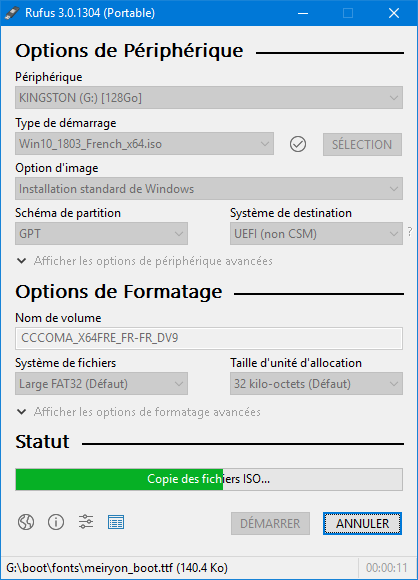Click the ANNULER button
The height and width of the screenshot is (580, 418).
click(x=362, y=523)
